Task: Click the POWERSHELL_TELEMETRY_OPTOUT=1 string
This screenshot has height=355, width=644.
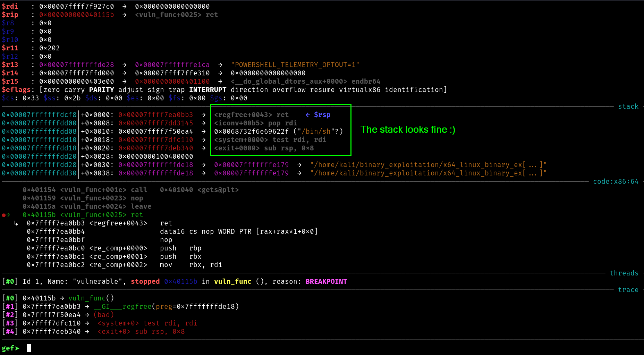Action: point(295,65)
